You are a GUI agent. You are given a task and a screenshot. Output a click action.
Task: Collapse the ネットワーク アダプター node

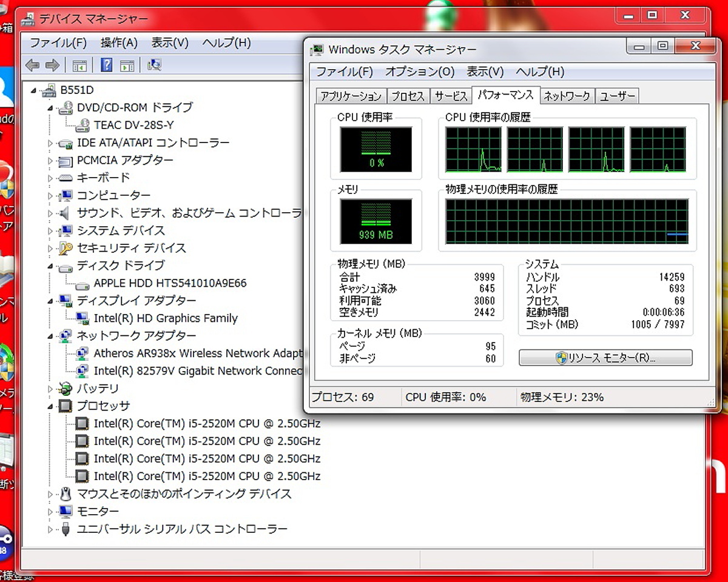[x=51, y=336]
